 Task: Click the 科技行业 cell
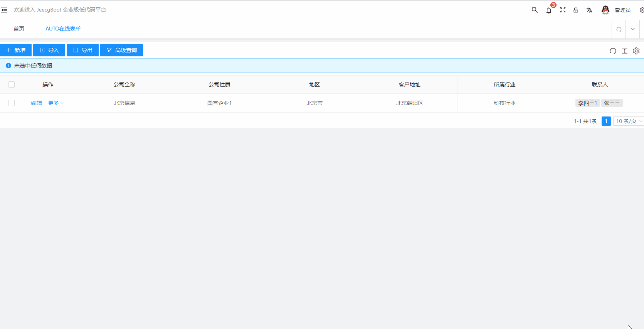coord(504,103)
